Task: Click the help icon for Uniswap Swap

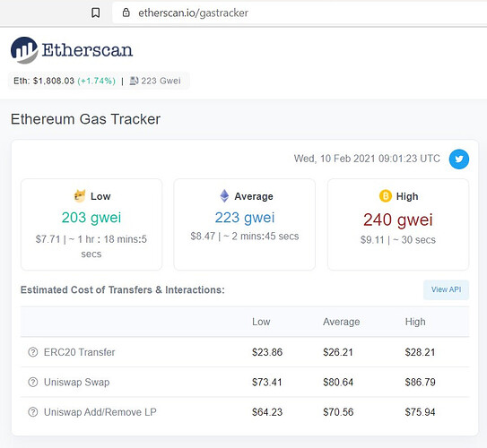Action: point(33,383)
